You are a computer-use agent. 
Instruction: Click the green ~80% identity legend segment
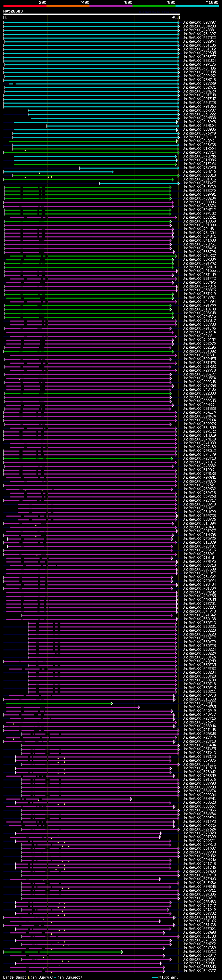point(154,6)
